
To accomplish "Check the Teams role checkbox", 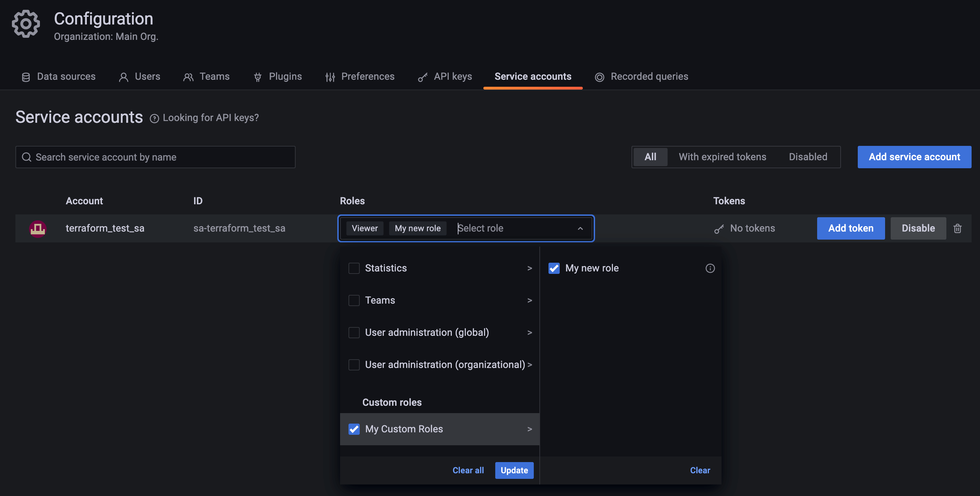I will coord(354,300).
